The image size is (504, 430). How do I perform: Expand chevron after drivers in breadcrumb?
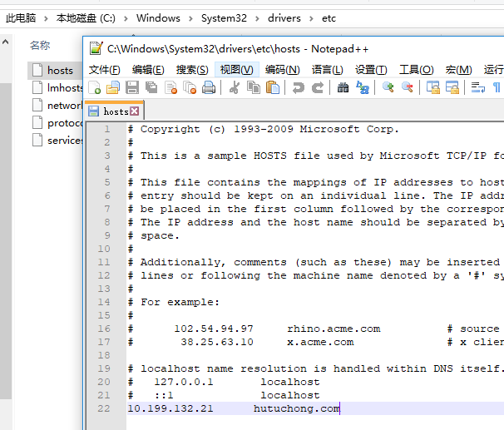(311, 18)
